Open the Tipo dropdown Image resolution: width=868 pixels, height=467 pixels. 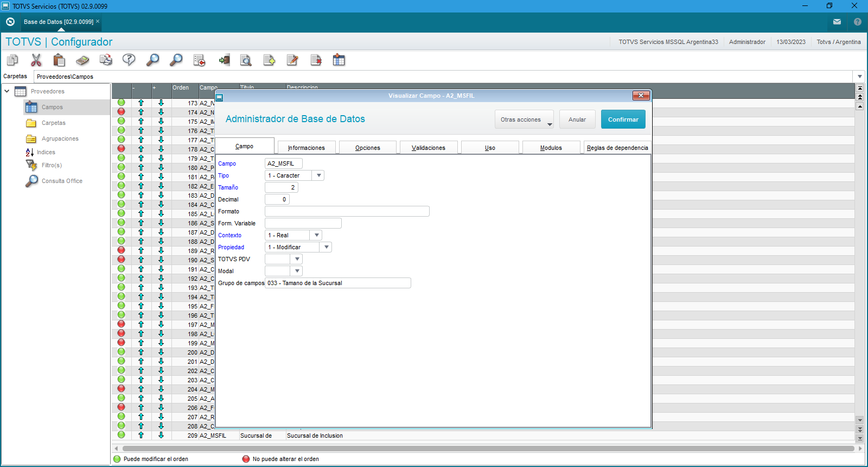point(318,175)
